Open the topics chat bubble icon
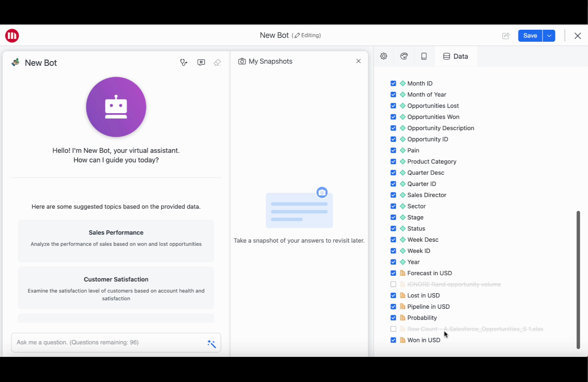 pos(201,63)
